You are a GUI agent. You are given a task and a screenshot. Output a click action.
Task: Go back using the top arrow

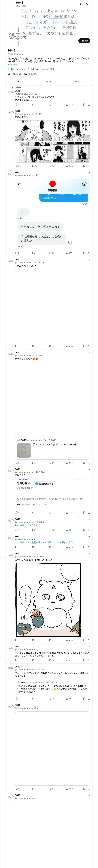(x=9, y=4)
